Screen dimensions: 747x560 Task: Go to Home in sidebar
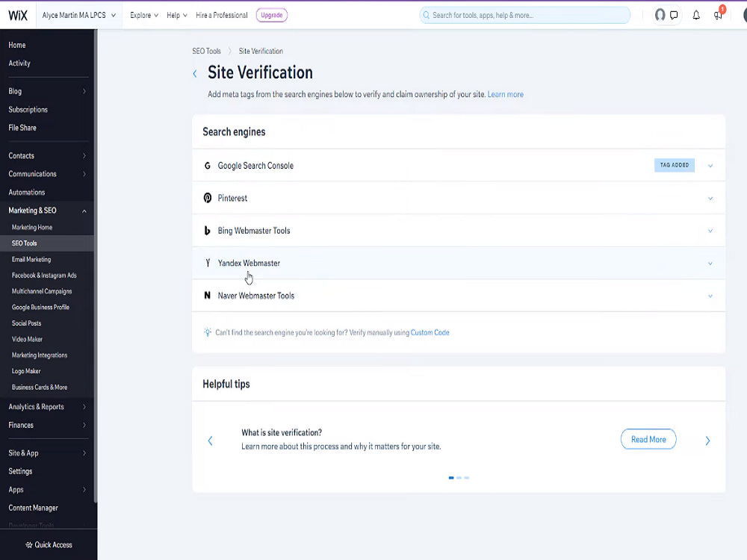[x=17, y=45]
